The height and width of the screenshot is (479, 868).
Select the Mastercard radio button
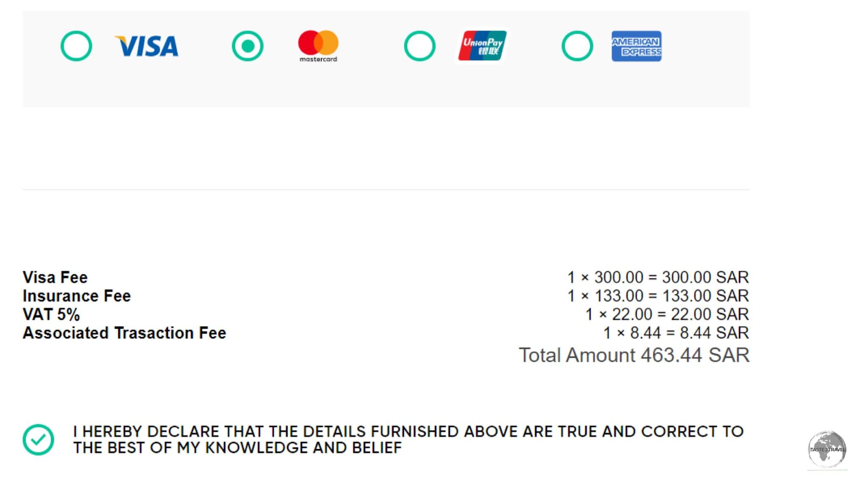(248, 46)
